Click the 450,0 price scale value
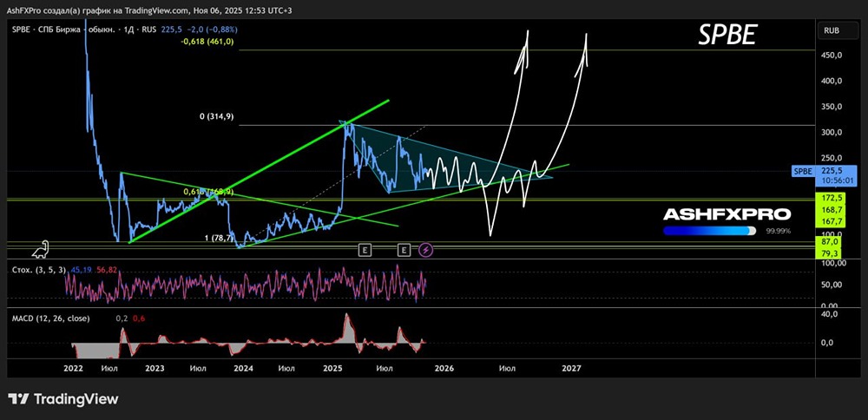 point(833,56)
